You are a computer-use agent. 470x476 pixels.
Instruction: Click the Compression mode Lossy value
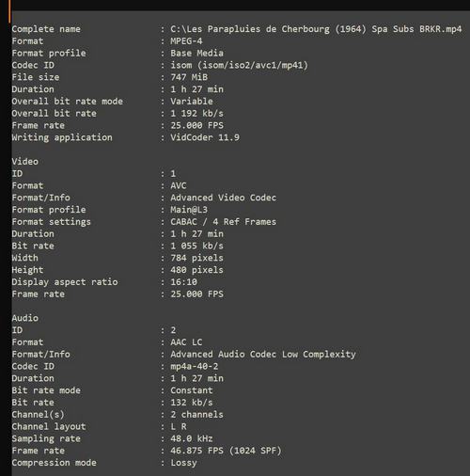(x=183, y=463)
